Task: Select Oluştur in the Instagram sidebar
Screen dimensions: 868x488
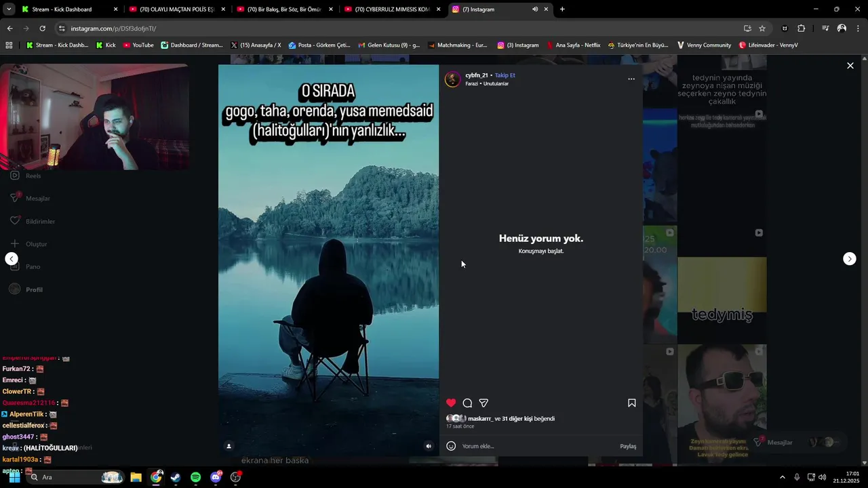Action: [28, 244]
